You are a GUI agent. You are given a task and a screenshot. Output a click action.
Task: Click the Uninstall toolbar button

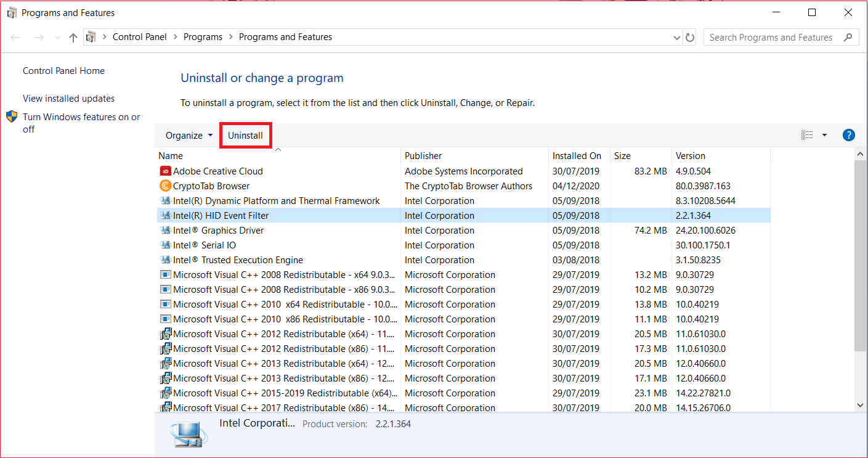pyautogui.click(x=245, y=136)
